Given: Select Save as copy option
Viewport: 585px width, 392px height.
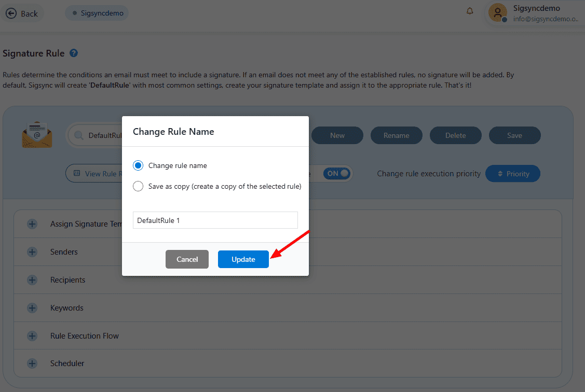Looking at the screenshot, I should pos(138,186).
